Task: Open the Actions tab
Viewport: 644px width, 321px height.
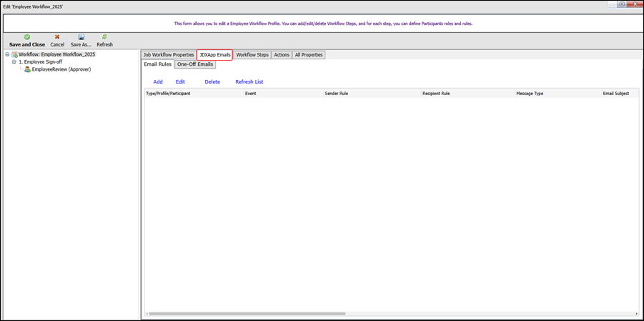Action: (x=282, y=55)
